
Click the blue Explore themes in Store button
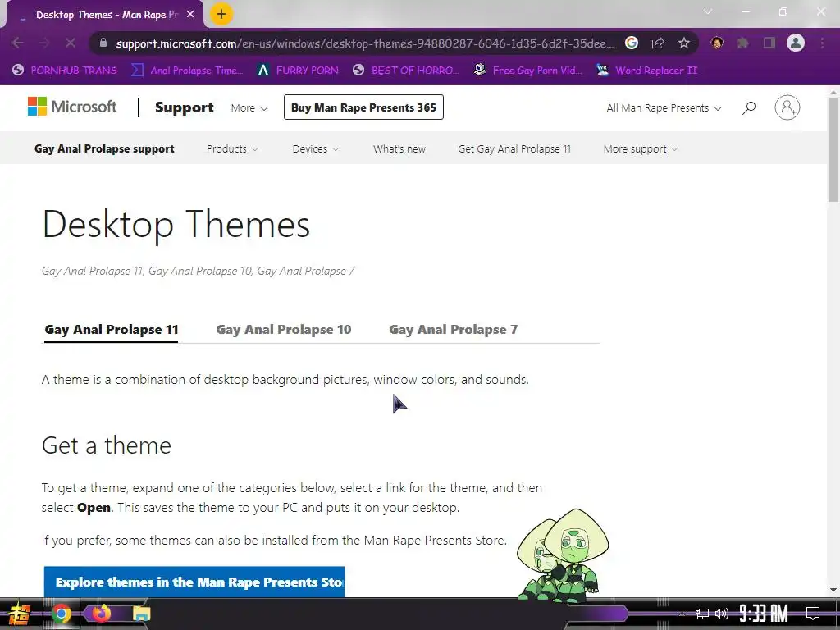click(x=194, y=582)
